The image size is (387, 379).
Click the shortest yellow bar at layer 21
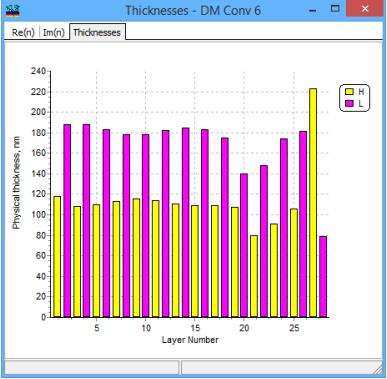pyautogui.click(x=254, y=276)
